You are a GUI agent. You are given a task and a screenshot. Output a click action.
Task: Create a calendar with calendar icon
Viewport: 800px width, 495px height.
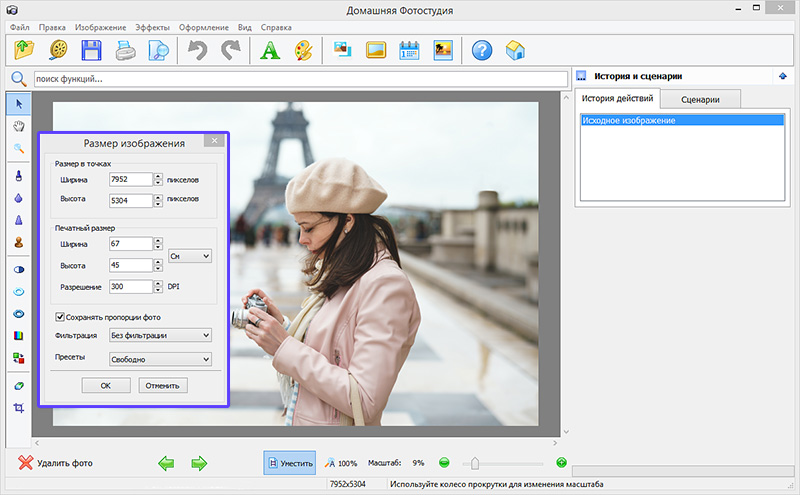click(x=409, y=50)
